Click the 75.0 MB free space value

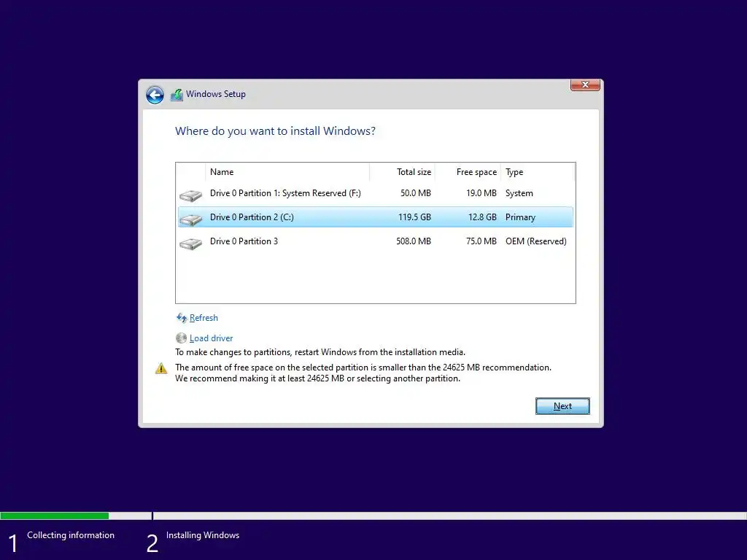tap(481, 241)
